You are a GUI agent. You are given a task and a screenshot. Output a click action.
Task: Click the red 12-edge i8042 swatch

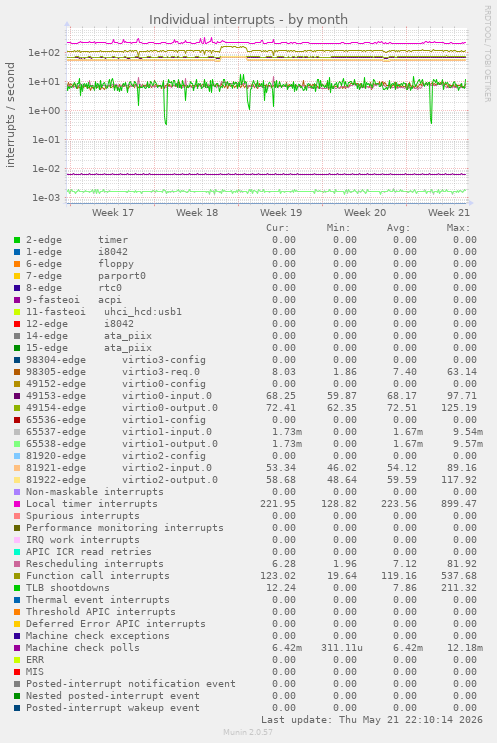click(17, 324)
